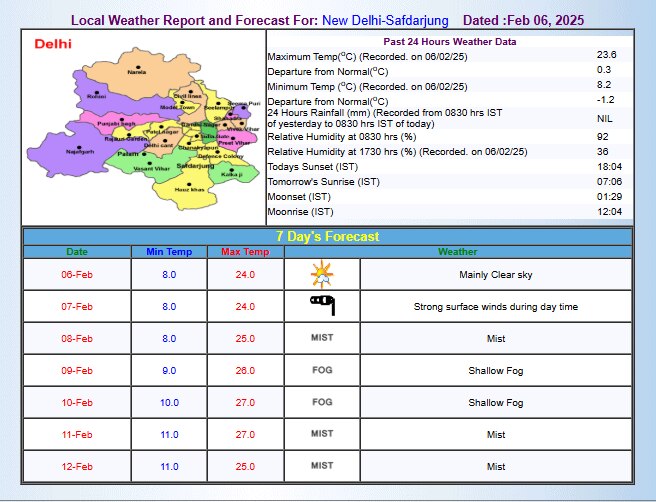Click the MIST icon for 08-Feb
Screen dimensions: 656x502
point(321,338)
